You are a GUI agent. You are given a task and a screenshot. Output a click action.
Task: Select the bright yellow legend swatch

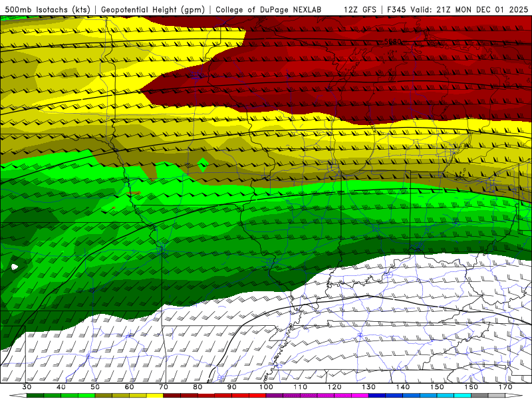(x=155, y=396)
